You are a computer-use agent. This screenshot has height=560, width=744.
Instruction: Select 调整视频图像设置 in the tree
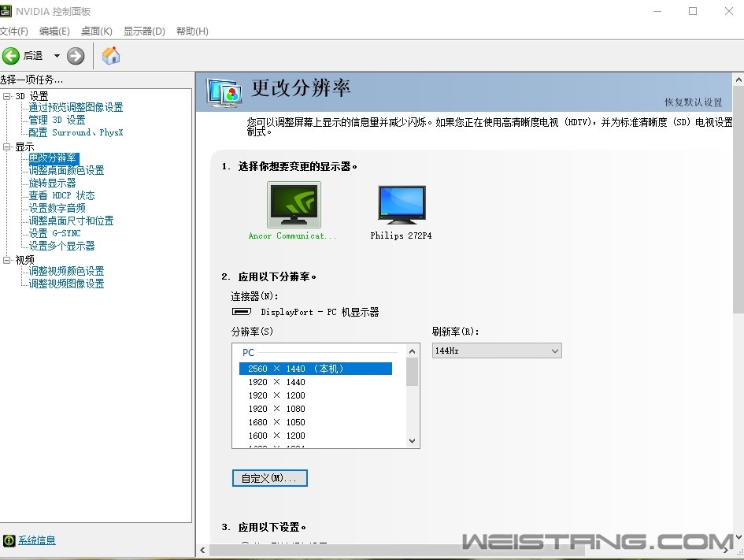pyautogui.click(x=66, y=284)
